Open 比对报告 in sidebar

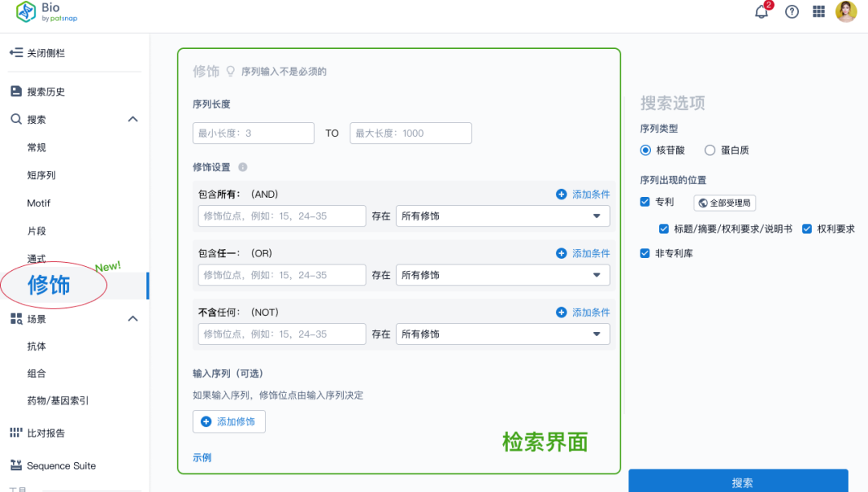pos(46,433)
